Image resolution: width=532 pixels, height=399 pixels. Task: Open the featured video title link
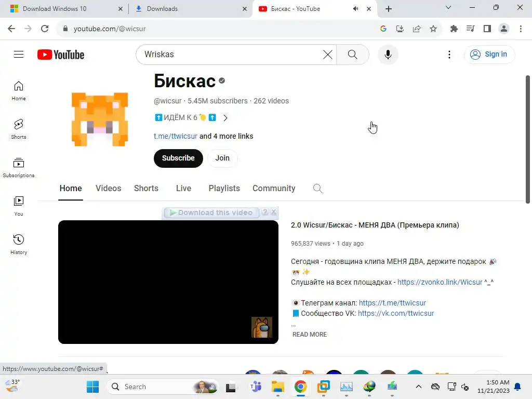click(x=375, y=225)
